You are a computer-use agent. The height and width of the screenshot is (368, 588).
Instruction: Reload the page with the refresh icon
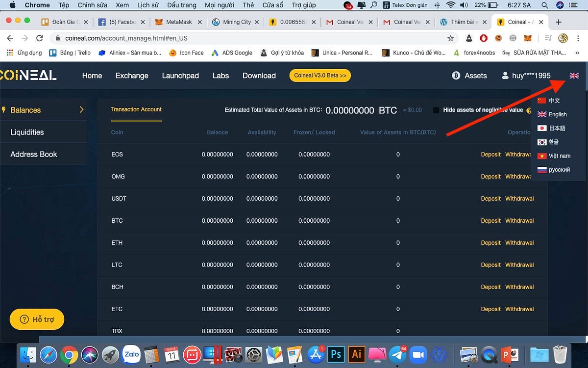coord(40,38)
